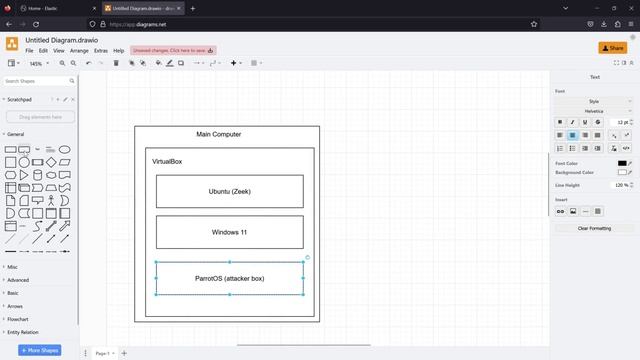Insert a bulleted list

point(573,148)
